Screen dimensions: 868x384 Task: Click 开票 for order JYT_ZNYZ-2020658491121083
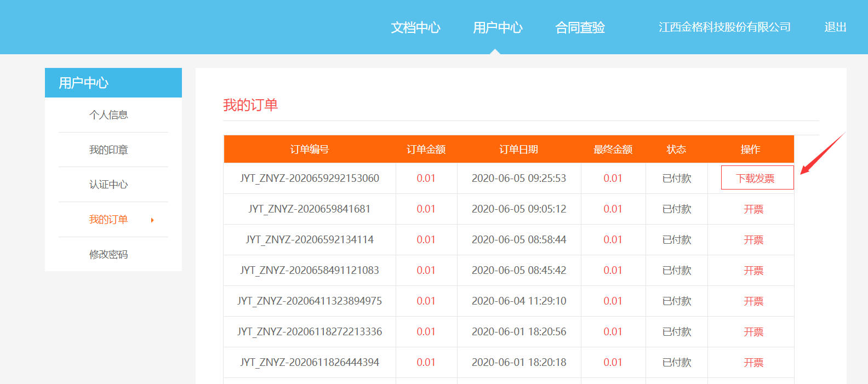click(x=753, y=271)
